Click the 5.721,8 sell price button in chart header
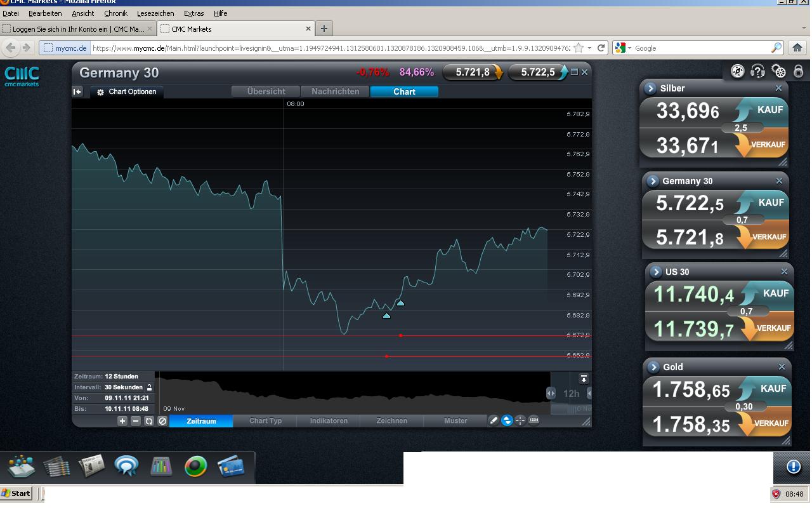The image size is (812, 508). pyautogui.click(x=473, y=72)
